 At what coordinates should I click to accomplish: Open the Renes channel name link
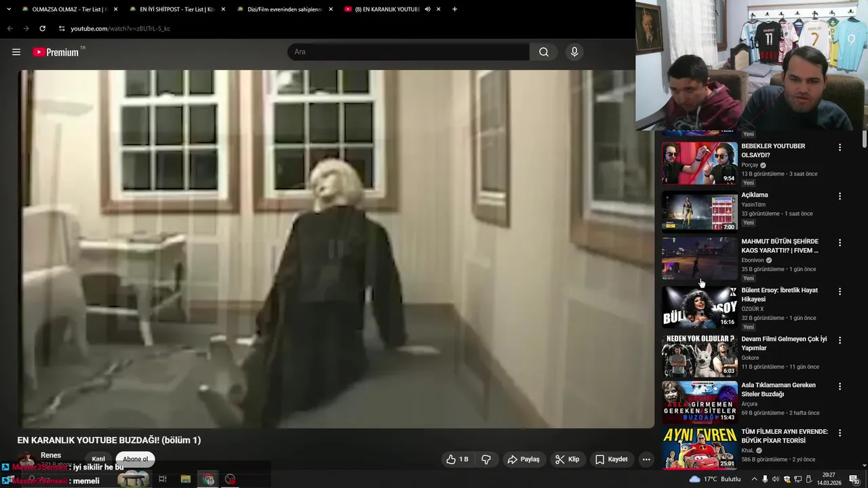51,455
